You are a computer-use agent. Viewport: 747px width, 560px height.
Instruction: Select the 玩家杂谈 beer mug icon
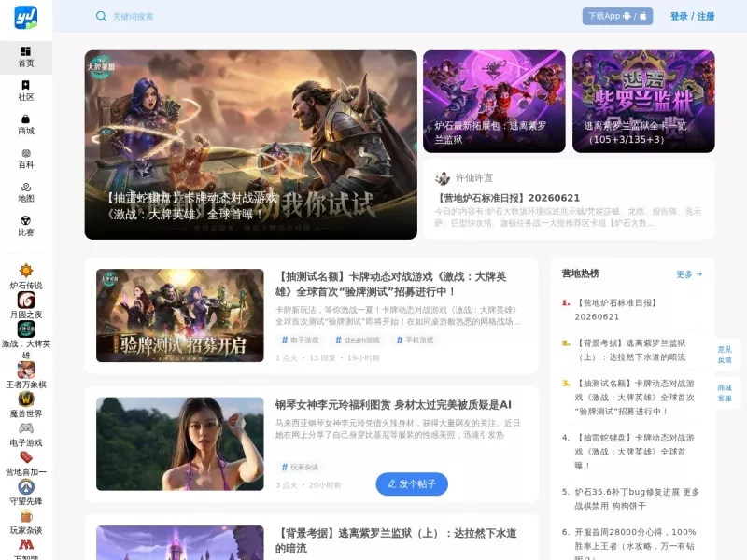point(26,516)
